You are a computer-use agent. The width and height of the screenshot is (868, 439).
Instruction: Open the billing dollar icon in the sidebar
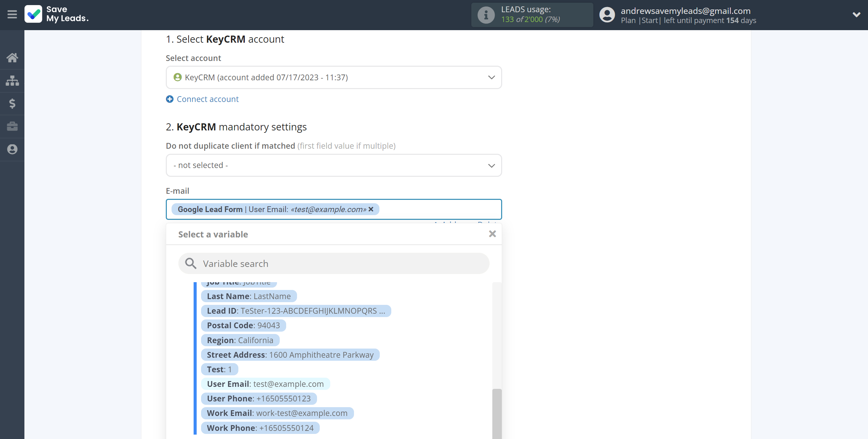[x=12, y=103]
